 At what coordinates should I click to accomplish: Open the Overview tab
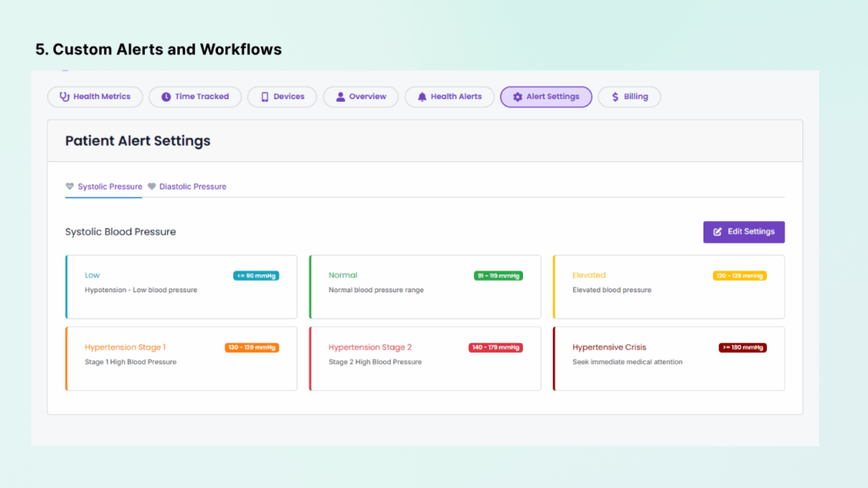361,96
